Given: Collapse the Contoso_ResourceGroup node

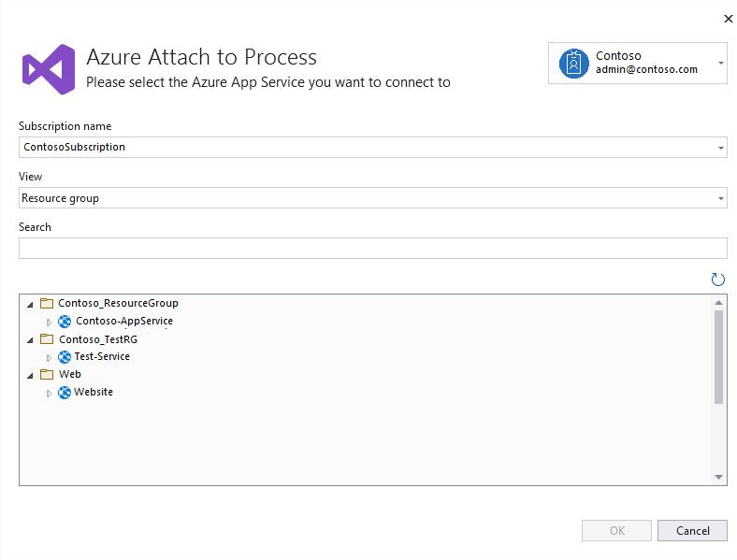Looking at the screenshot, I should coord(30,305).
